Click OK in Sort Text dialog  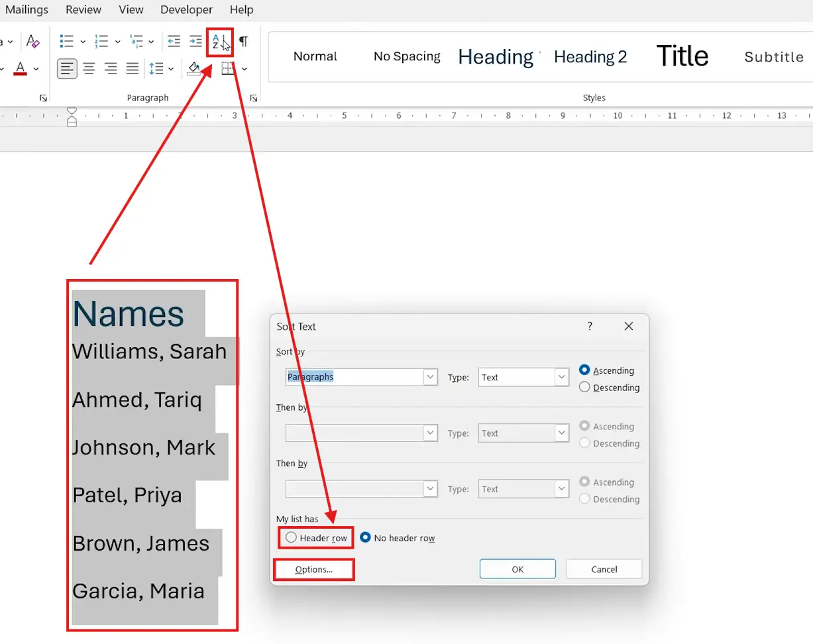coord(517,569)
